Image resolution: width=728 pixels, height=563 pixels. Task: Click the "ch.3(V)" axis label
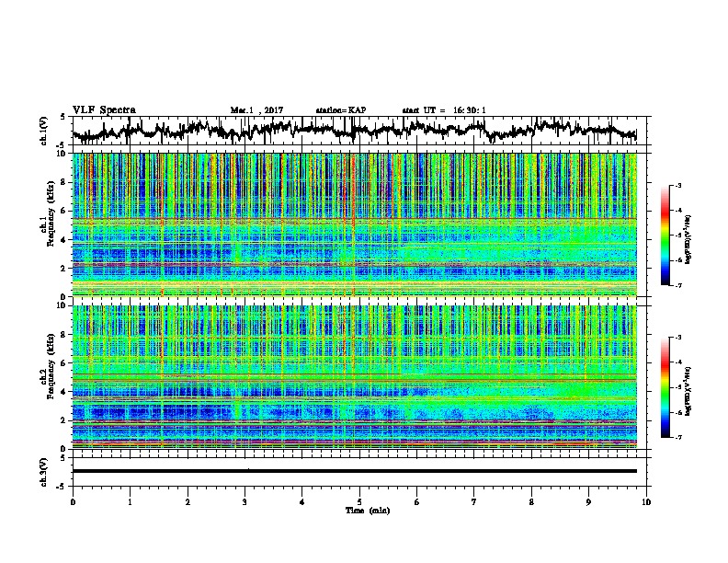(43, 473)
